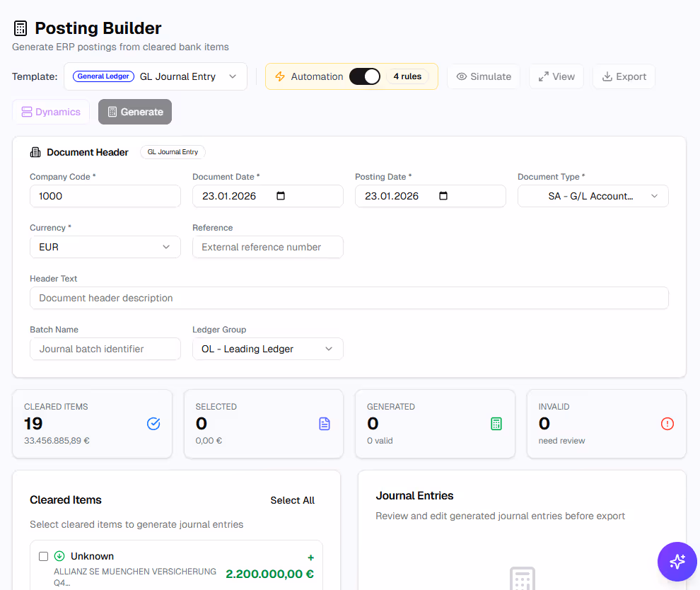The image size is (700, 590).
Task: Click the document icon on the Selected card
Action: [x=324, y=423]
